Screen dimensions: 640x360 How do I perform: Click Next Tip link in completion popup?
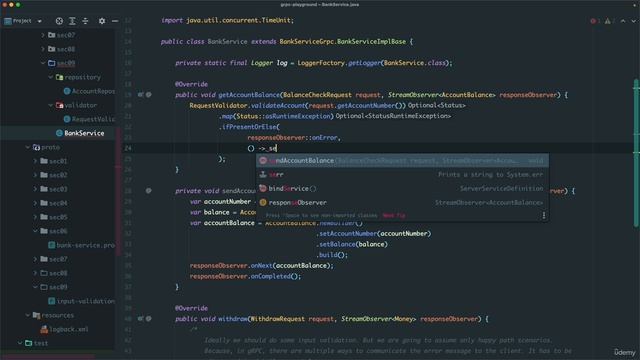pyautogui.click(x=394, y=216)
